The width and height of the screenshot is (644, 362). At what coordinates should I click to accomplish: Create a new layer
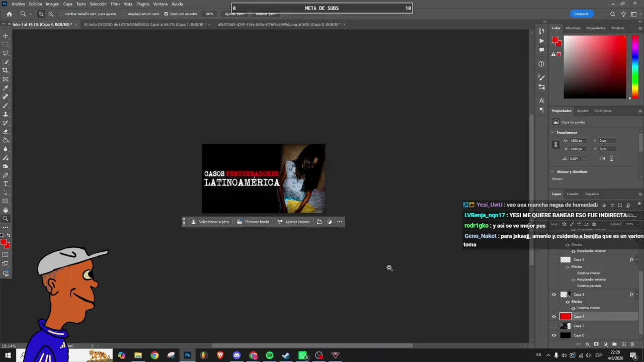point(624,344)
